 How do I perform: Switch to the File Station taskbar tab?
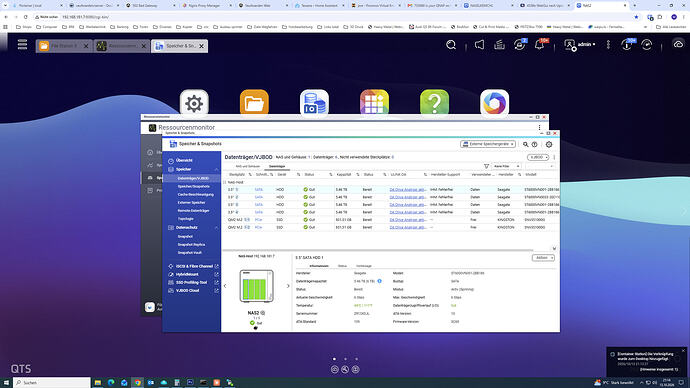64,46
